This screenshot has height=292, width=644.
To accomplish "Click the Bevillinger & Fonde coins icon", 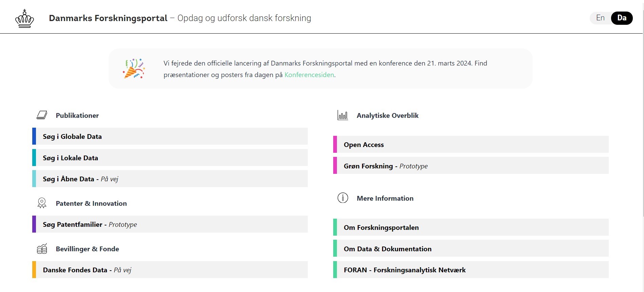I will click(42, 249).
